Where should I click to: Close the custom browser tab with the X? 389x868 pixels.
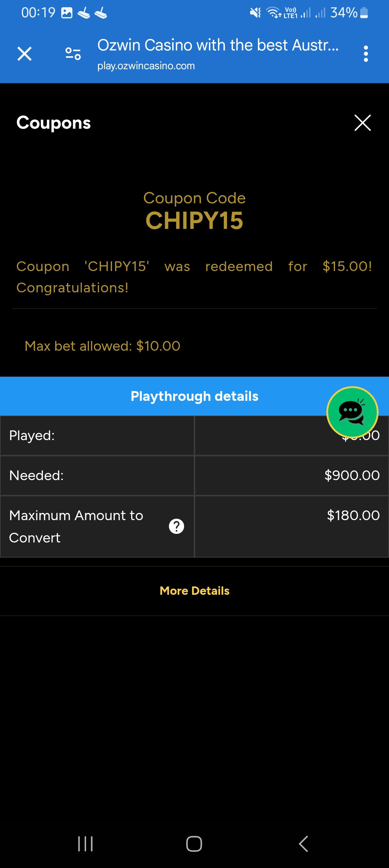[x=24, y=53]
